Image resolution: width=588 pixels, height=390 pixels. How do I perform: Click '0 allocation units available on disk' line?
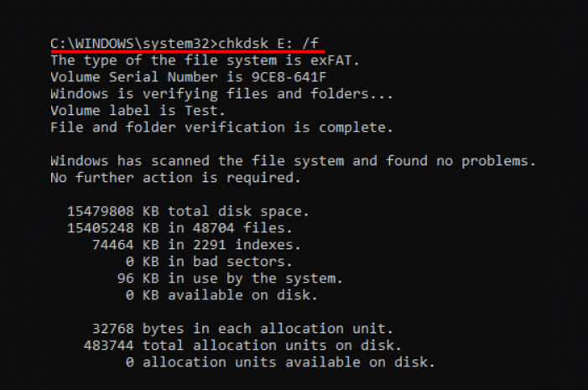[281, 361]
